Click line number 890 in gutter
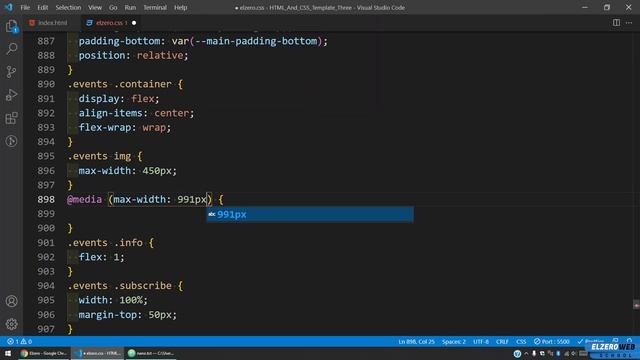The height and width of the screenshot is (360, 640). (x=46, y=84)
